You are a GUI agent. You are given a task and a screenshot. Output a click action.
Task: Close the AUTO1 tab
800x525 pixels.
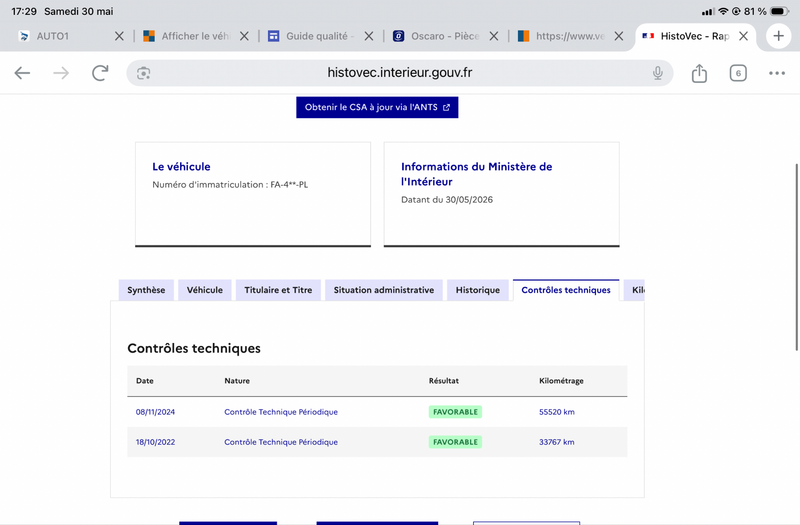(x=119, y=36)
